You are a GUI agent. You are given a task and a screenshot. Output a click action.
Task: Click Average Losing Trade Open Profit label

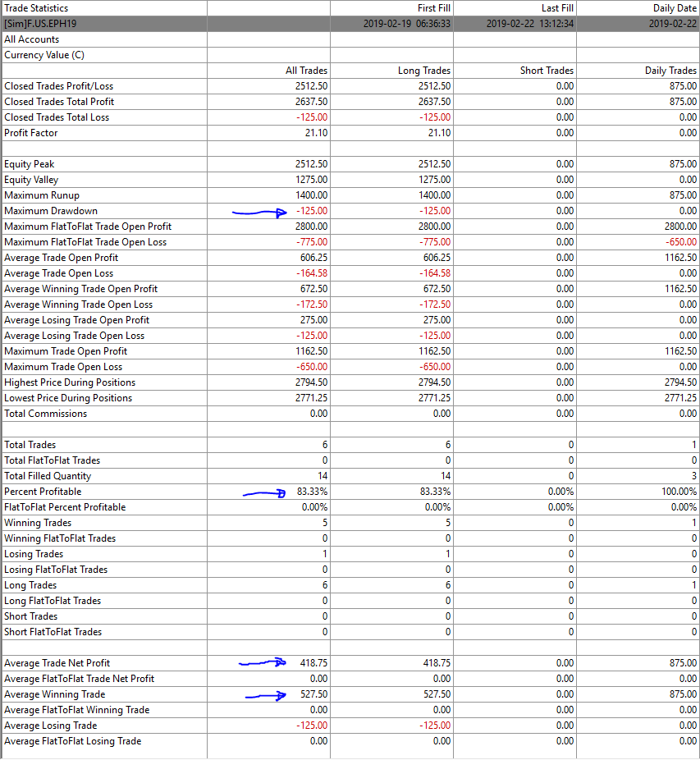click(76, 320)
